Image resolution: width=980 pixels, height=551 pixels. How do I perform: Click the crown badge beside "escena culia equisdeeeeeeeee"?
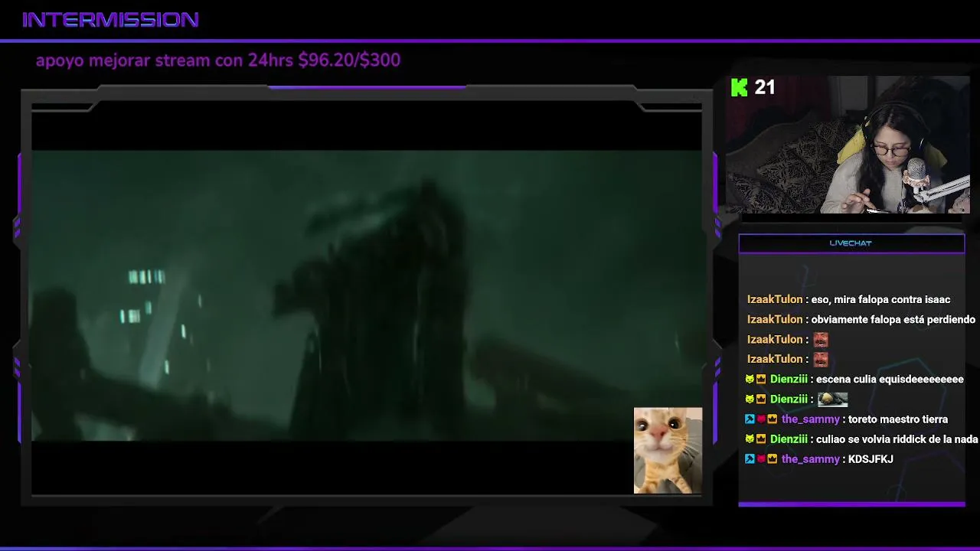coord(761,380)
